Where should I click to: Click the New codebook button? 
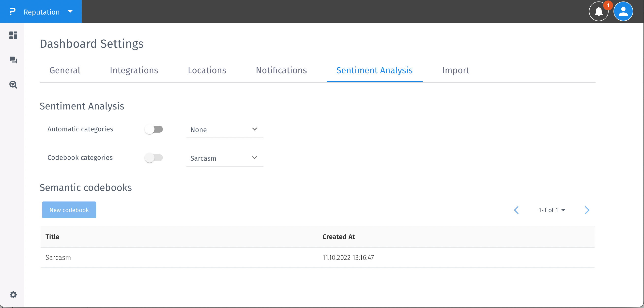pos(69,210)
